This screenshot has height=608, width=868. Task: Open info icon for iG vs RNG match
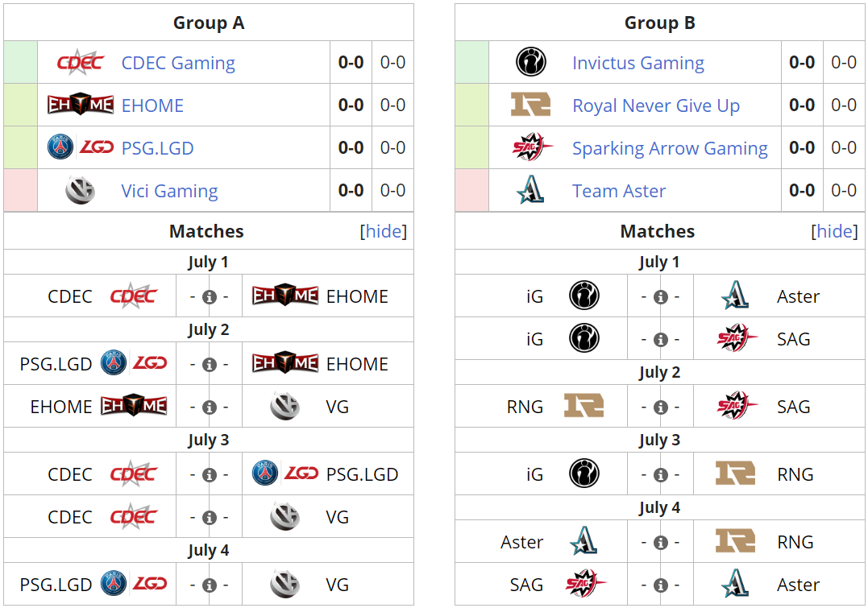[x=660, y=474]
